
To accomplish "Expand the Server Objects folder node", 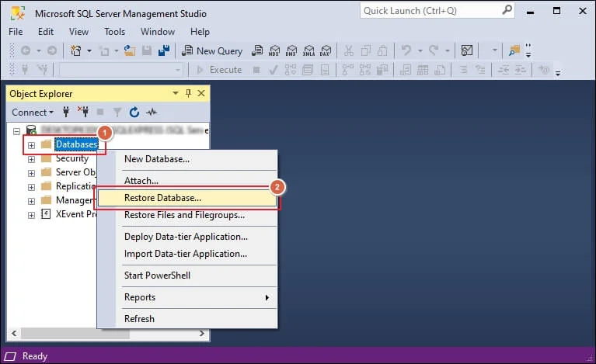I will (x=32, y=173).
